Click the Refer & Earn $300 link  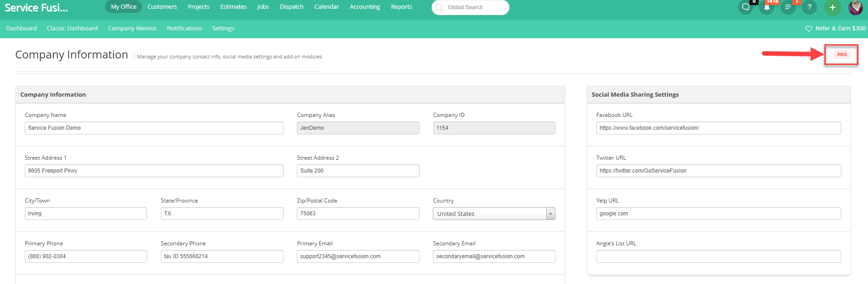coord(840,29)
